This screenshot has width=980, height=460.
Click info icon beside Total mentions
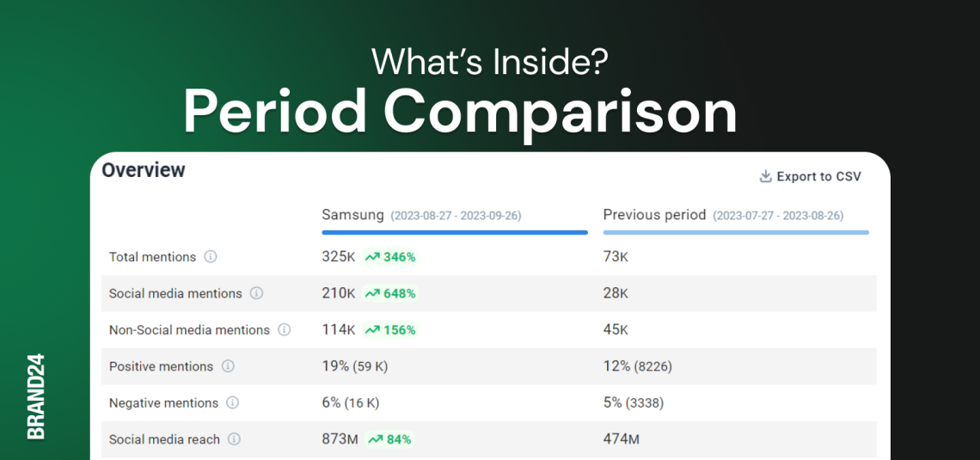[211, 257]
